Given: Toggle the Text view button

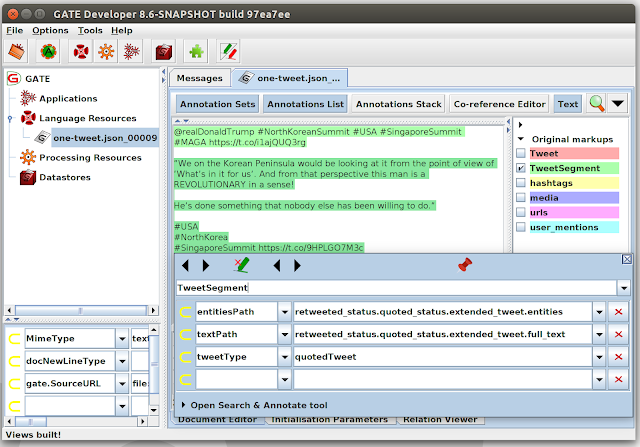Looking at the screenshot, I should 568,104.
